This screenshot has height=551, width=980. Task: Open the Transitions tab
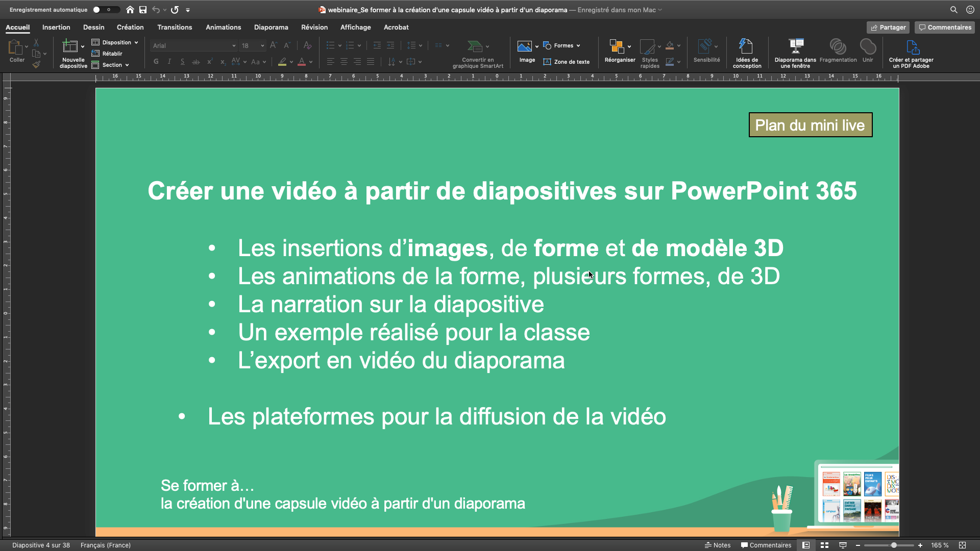tap(175, 27)
